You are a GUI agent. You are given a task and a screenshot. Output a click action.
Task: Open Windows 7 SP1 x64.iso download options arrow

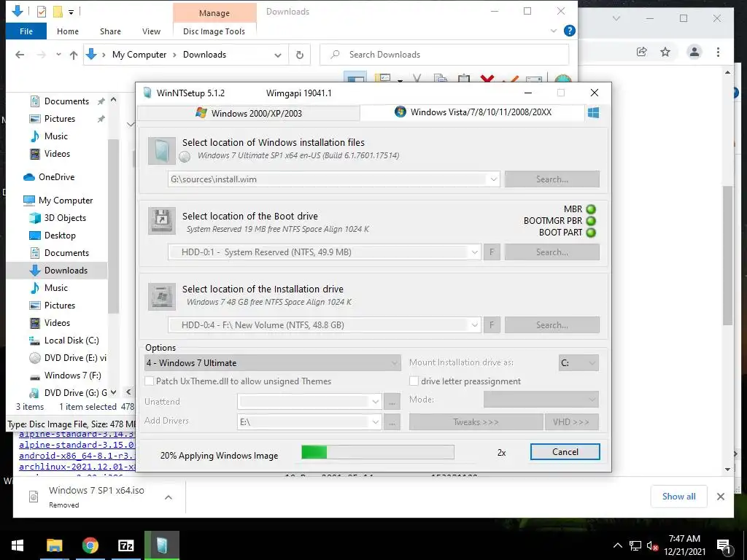click(169, 497)
